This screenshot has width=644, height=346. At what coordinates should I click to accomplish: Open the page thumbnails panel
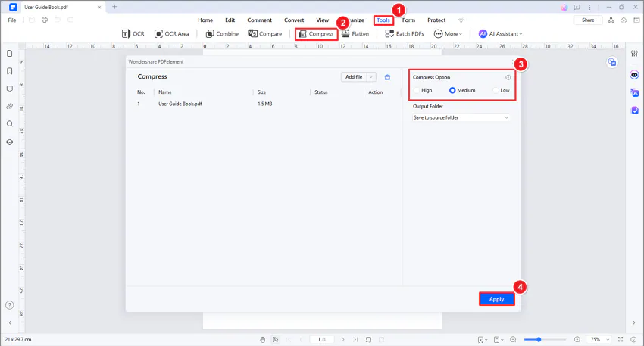pyautogui.click(x=9, y=54)
